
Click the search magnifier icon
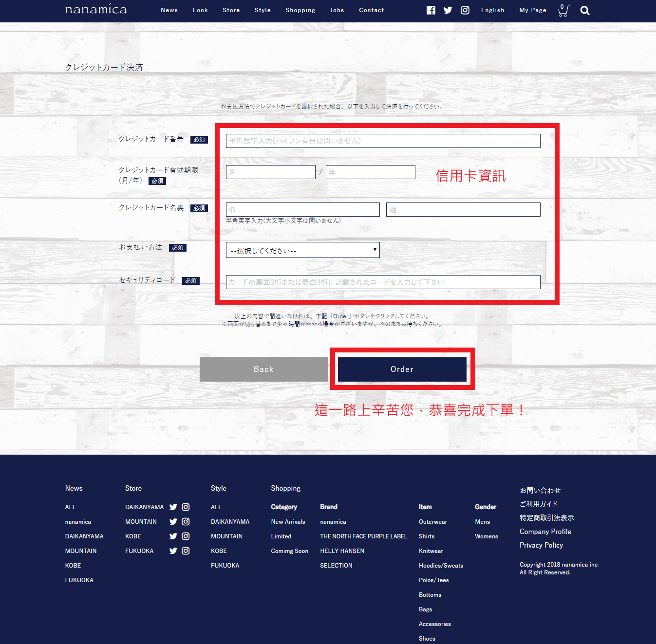tap(585, 11)
